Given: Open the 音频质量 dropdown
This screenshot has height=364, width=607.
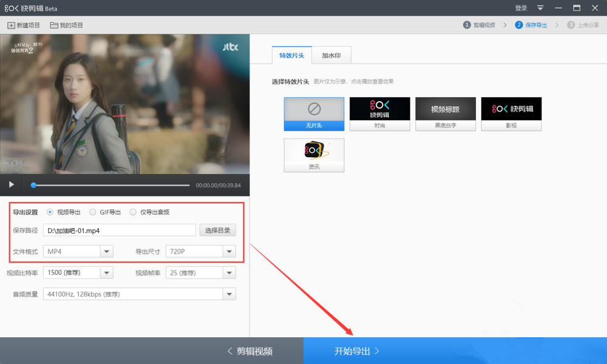Looking at the screenshot, I should (140, 294).
